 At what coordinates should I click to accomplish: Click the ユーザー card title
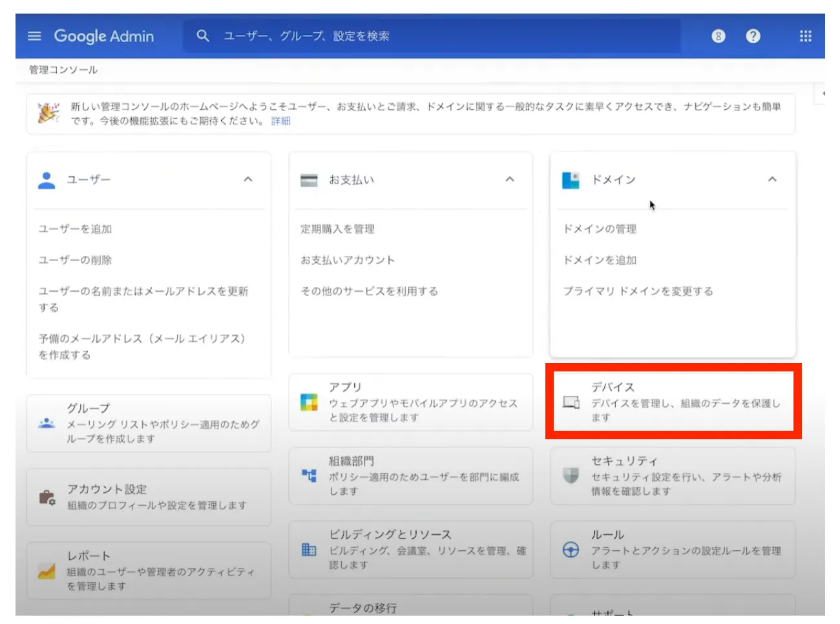[x=89, y=180]
